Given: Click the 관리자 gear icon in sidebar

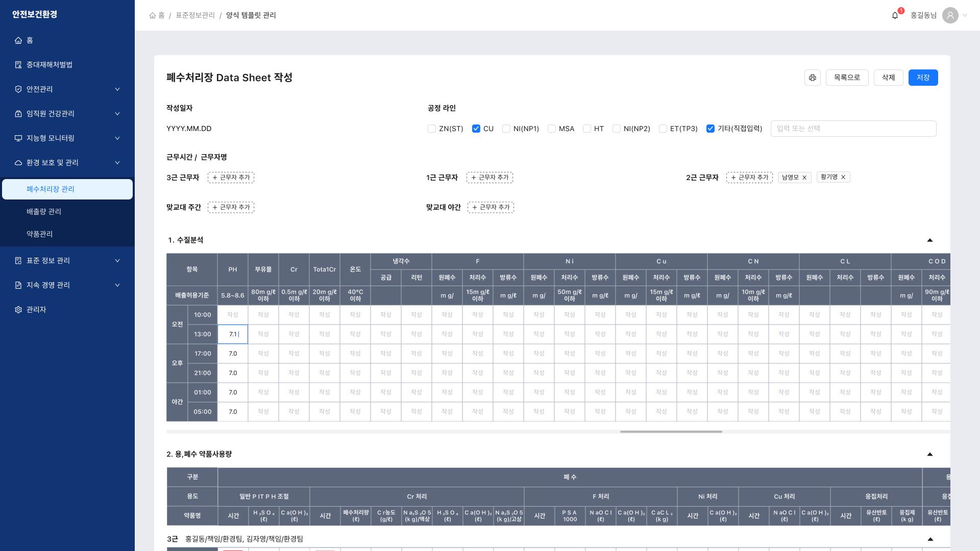Looking at the screenshot, I should [x=18, y=310].
